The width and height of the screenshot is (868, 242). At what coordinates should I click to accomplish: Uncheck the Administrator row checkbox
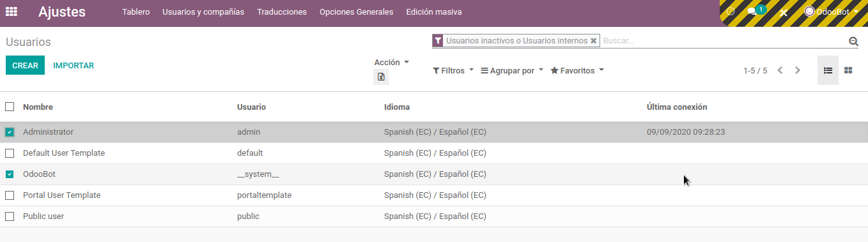10,132
